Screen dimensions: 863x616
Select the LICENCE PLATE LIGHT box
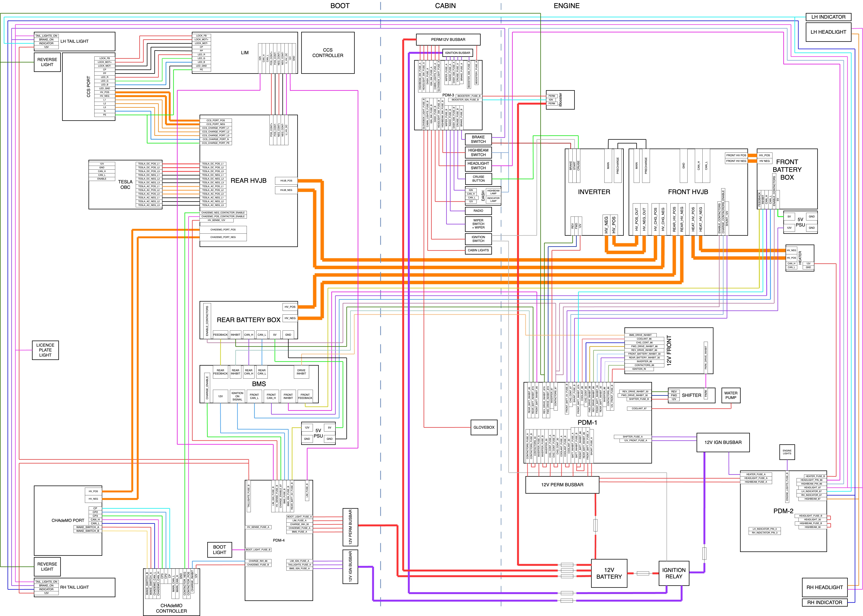[x=45, y=350]
